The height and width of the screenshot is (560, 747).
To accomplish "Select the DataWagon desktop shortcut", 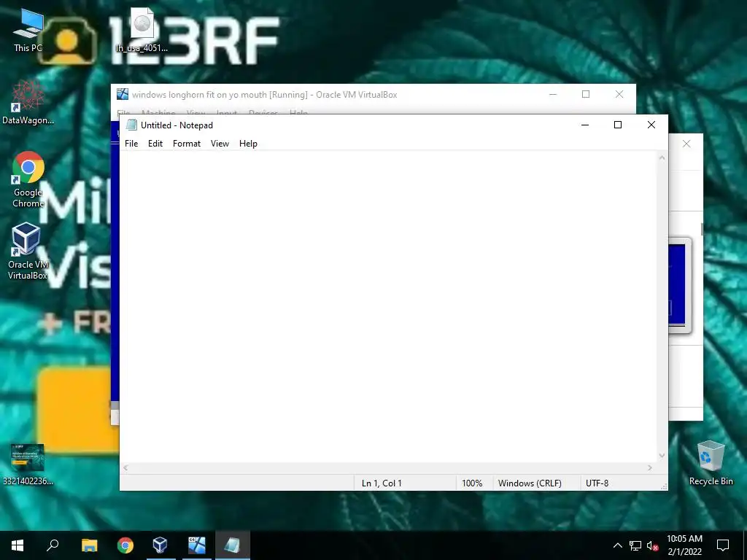I will click(28, 102).
